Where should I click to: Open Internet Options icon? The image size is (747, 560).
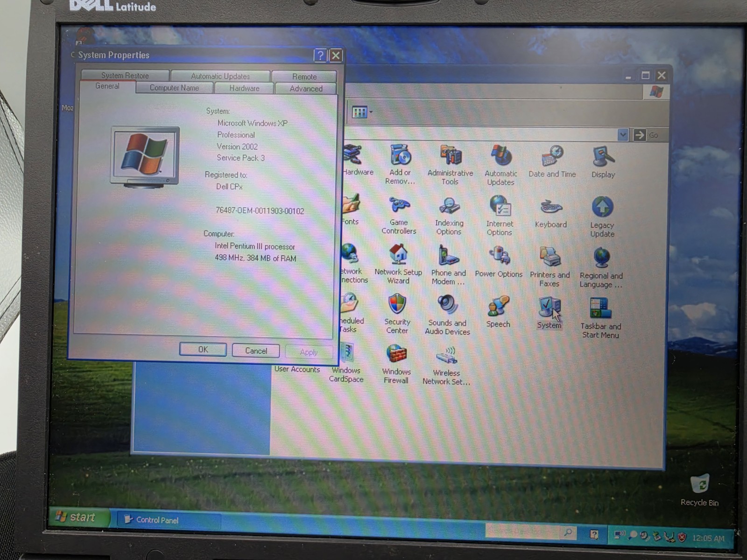[x=500, y=216]
